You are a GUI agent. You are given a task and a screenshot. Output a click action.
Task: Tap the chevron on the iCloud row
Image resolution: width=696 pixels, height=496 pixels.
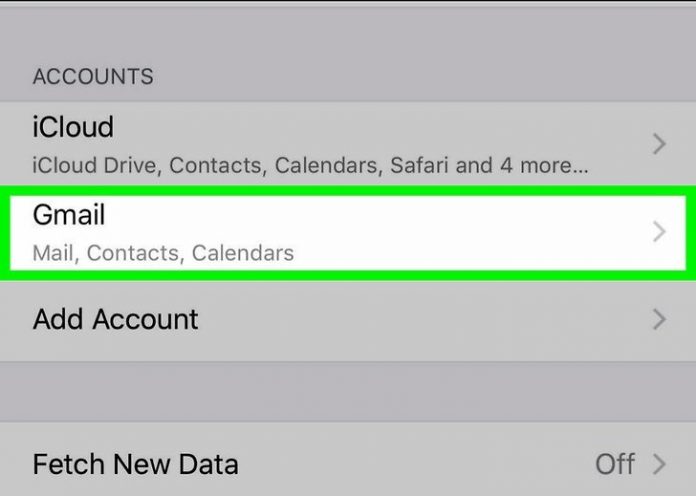point(659,145)
